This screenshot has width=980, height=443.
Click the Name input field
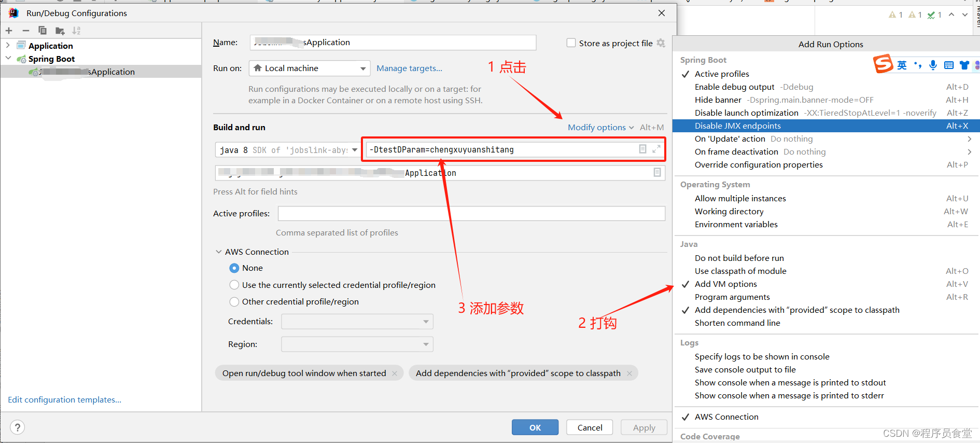(393, 43)
